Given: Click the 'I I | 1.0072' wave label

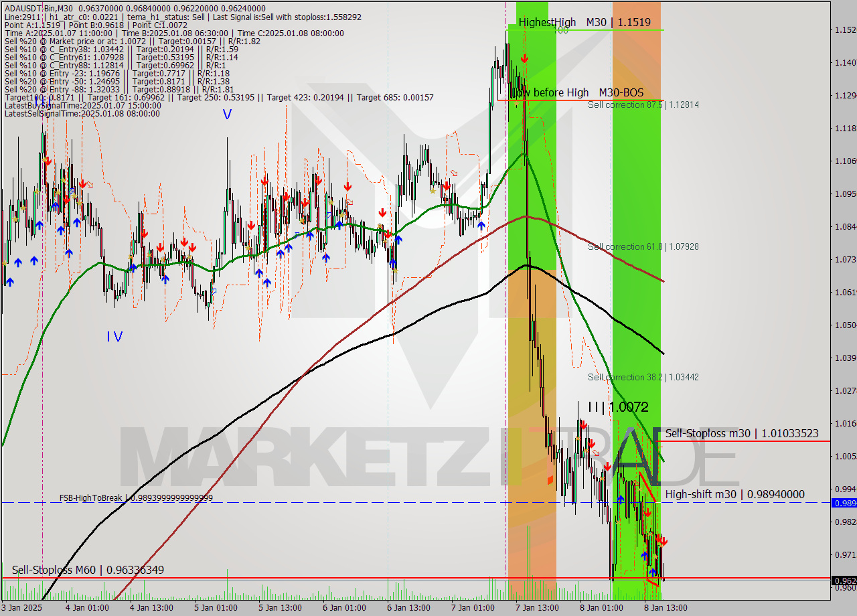Looking at the screenshot, I should coord(618,406).
